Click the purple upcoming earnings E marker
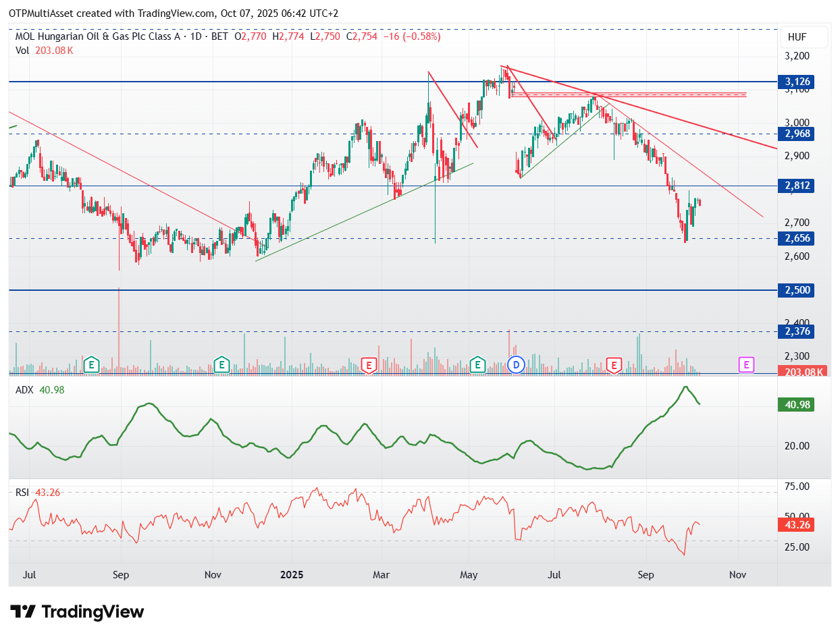Screen dimensions: 840x637 pos(746,365)
